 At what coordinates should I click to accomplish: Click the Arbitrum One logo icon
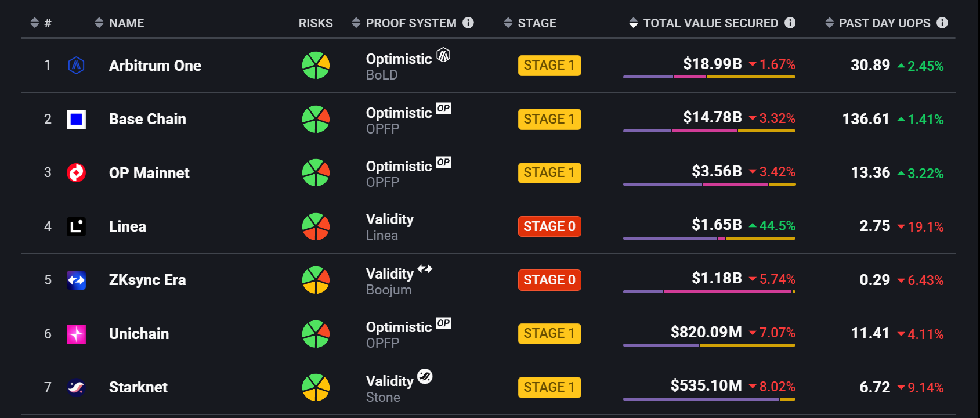76,65
